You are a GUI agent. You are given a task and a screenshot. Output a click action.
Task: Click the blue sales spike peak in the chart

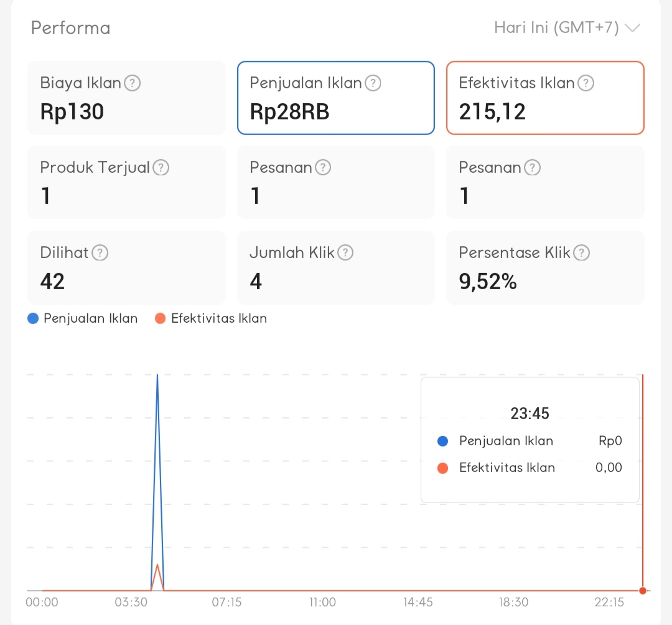point(157,375)
